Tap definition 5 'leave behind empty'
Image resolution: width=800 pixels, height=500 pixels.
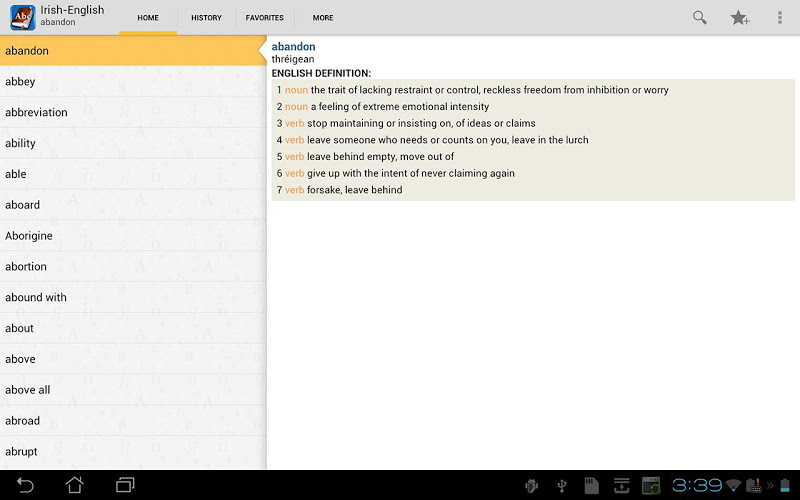(365, 157)
